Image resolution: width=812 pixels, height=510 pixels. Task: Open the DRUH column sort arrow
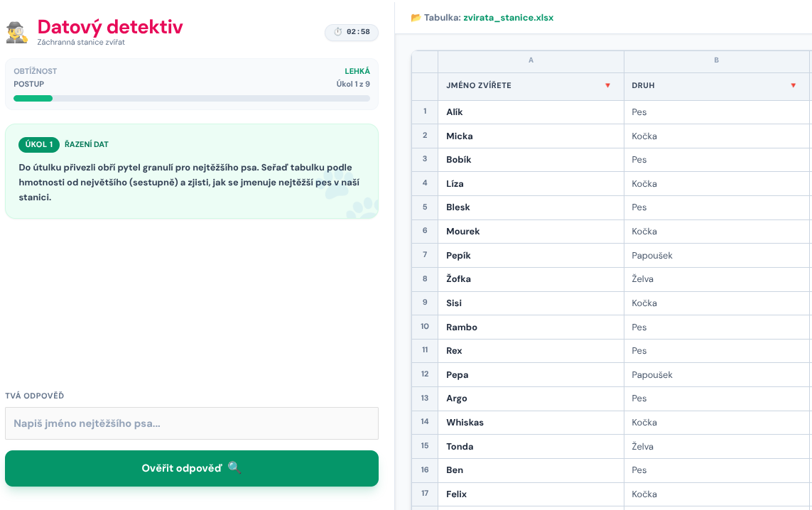[x=793, y=85]
